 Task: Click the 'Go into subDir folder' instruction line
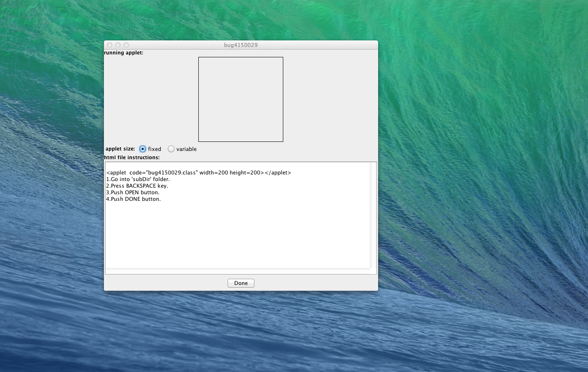(x=138, y=179)
